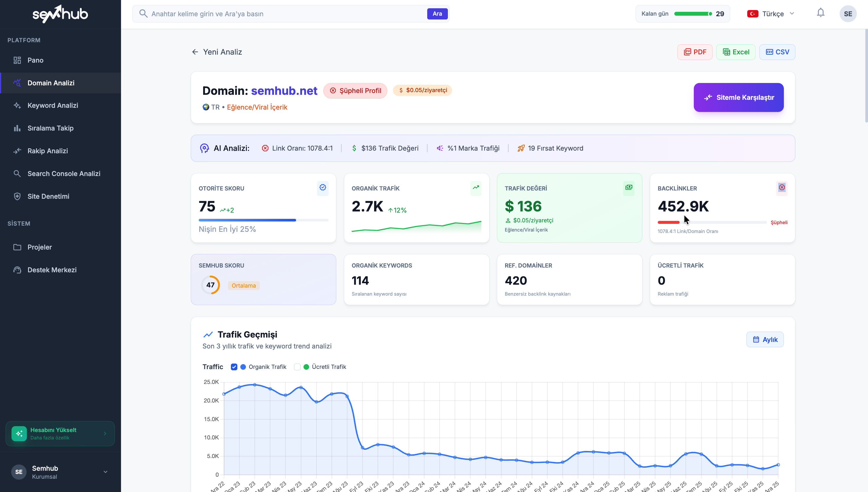The height and width of the screenshot is (492, 868).
Task: Click the notification bell icon
Action: click(x=820, y=13)
